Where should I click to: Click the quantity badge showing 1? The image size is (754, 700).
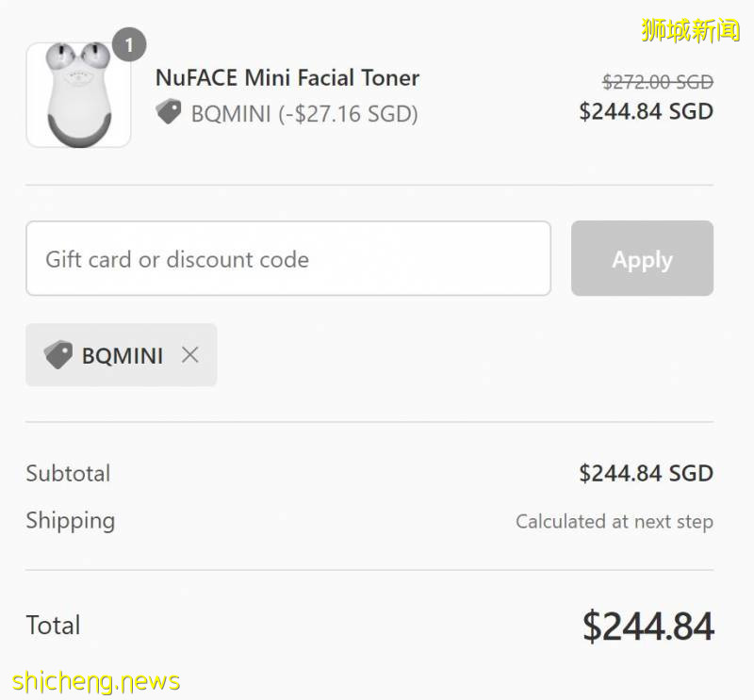(129, 44)
